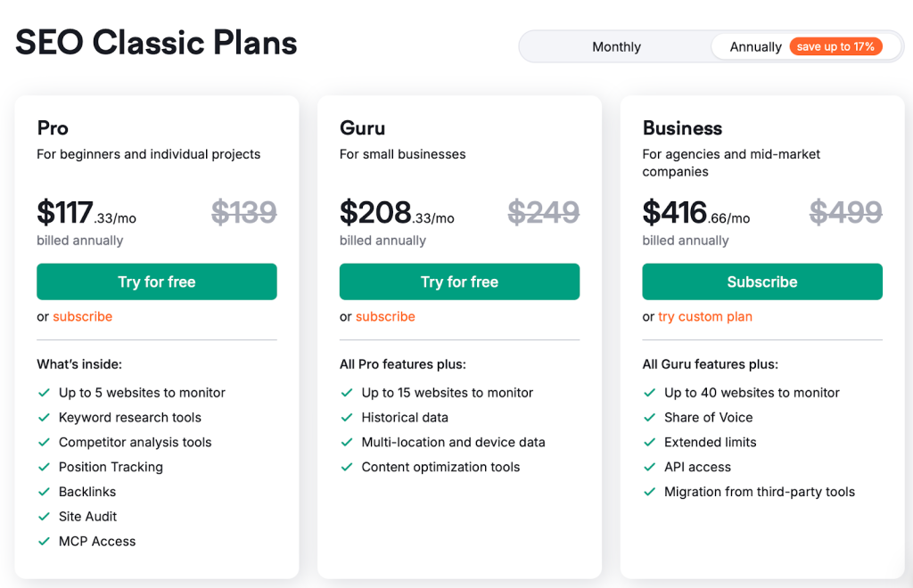Screen dimensions: 913x588
Task: Click the Site Audit feature text
Action: [87, 517]
